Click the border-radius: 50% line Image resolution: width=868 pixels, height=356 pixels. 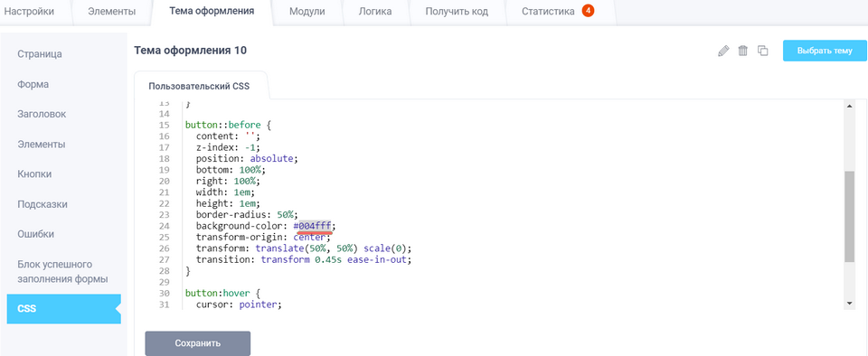(247, 214)
